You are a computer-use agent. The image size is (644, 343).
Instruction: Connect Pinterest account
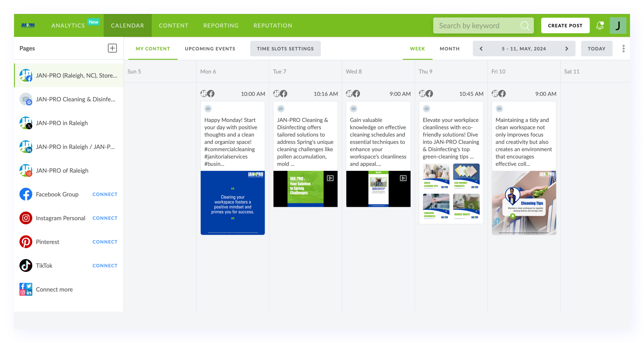tap(105, 242)
